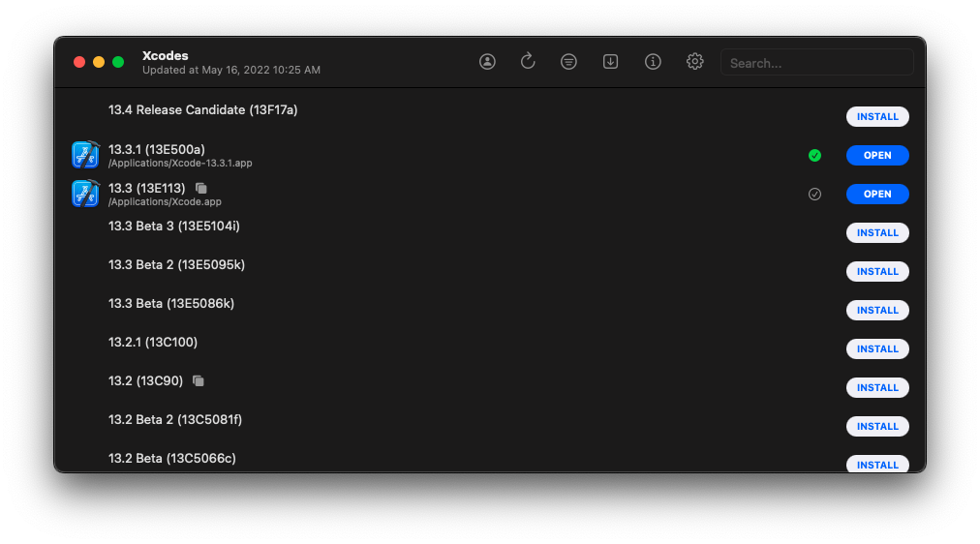
Task: Click the Xcode 13.3 app icon
Action: [x=85, y=194]
